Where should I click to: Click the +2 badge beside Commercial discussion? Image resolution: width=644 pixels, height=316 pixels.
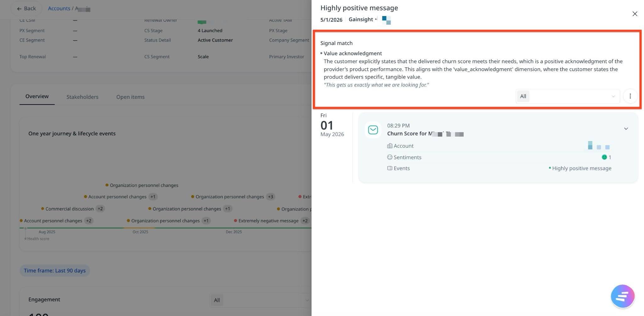[100, 209]
